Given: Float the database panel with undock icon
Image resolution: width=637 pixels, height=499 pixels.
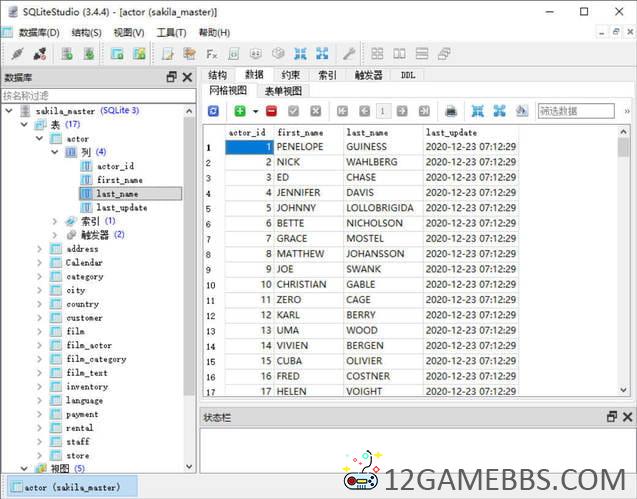Looking at the screenshot, I should (x=171, y=77).
